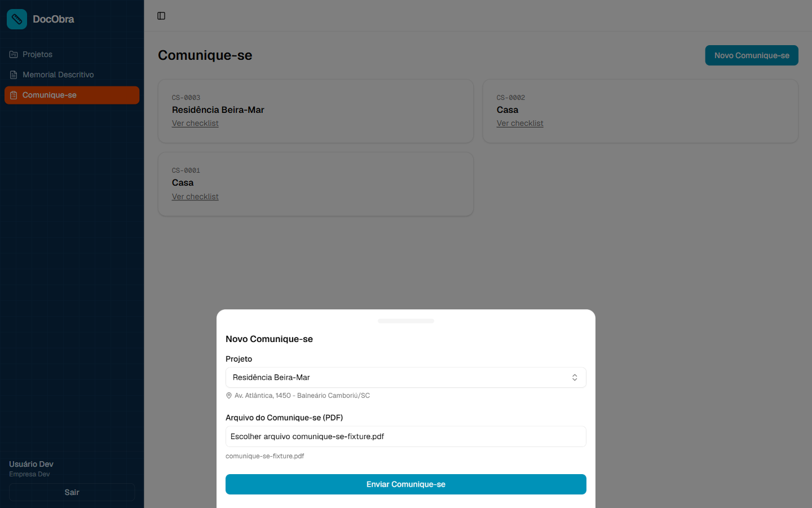Click the Novo Comunique-se button
The width and height of the screenshot is (812, 508).
click(752, 55)
